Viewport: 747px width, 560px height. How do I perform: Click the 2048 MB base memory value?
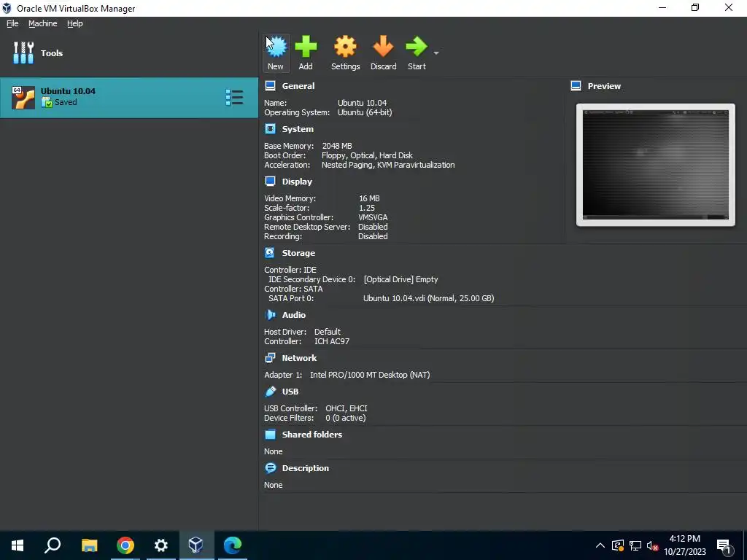[x=337, y=146]
